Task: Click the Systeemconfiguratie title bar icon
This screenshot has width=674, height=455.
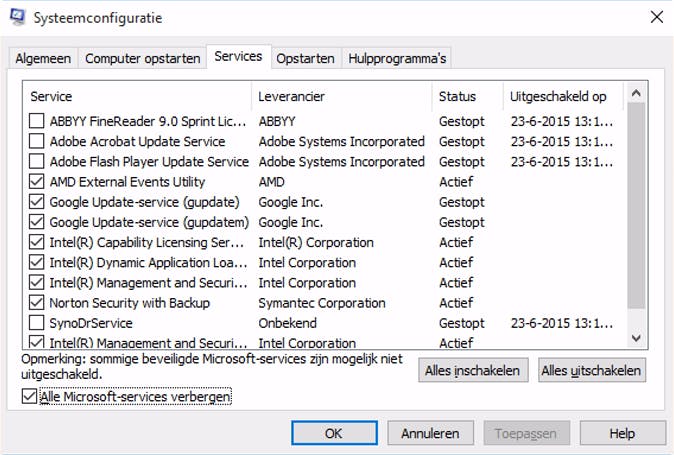Action: [18, 17]
